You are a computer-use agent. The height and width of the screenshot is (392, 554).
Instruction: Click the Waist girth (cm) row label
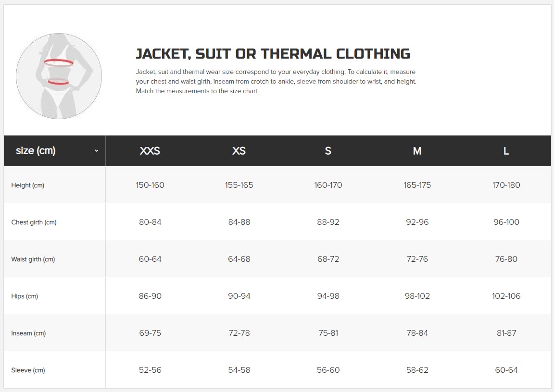pos(33,259)
